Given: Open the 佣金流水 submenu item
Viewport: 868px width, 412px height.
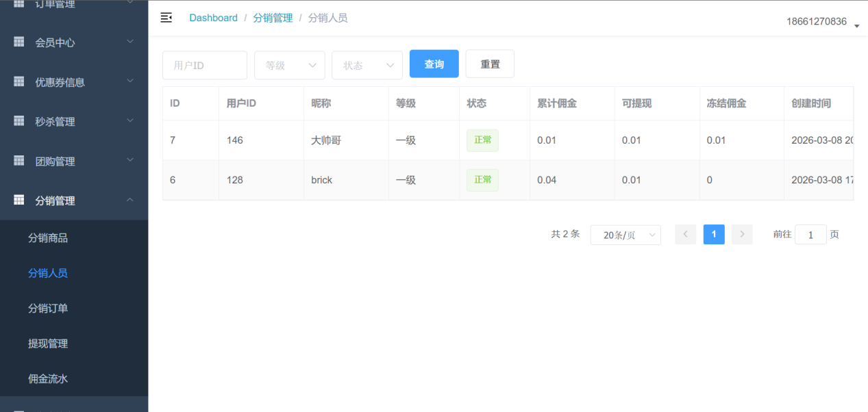Looking at the screenshot, I should pyautogui.click(x=48, y=378).
